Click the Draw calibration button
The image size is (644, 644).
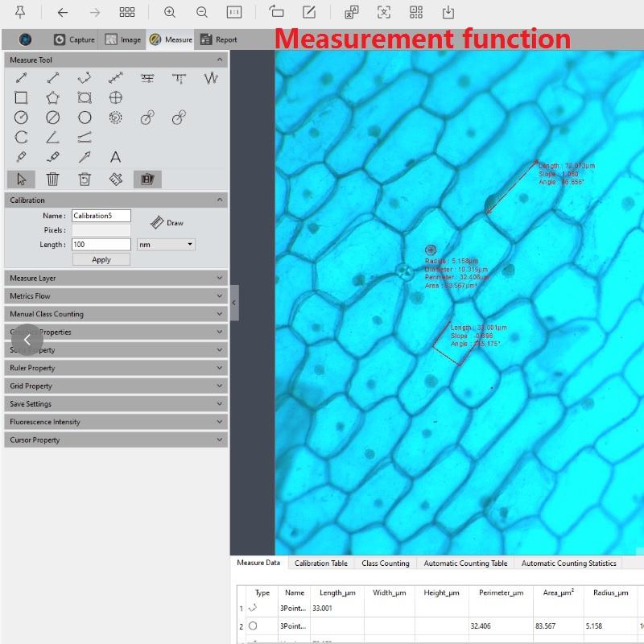(167, 223)
